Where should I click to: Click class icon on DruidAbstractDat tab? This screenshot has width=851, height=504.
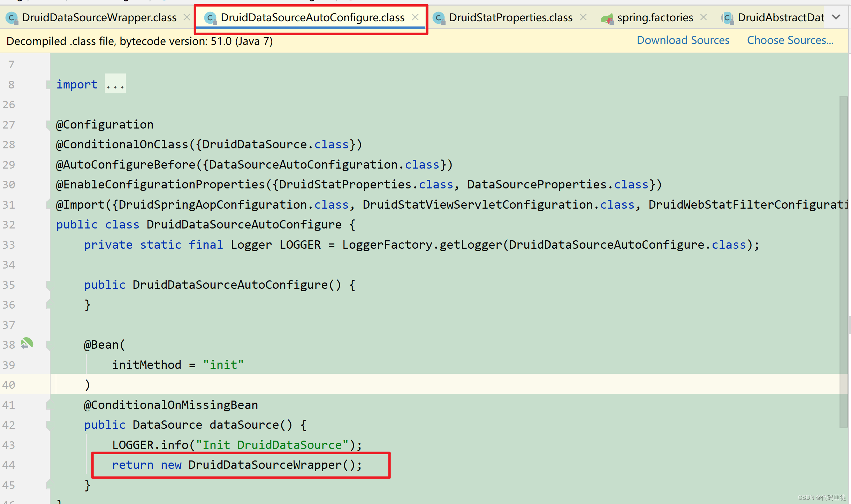pyautogui.click(x=727, y=18)
